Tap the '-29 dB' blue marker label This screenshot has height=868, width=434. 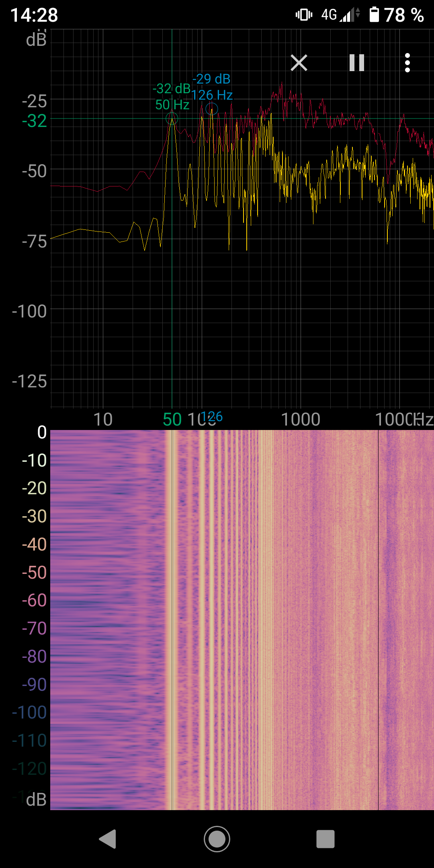[x=211, y=79]
